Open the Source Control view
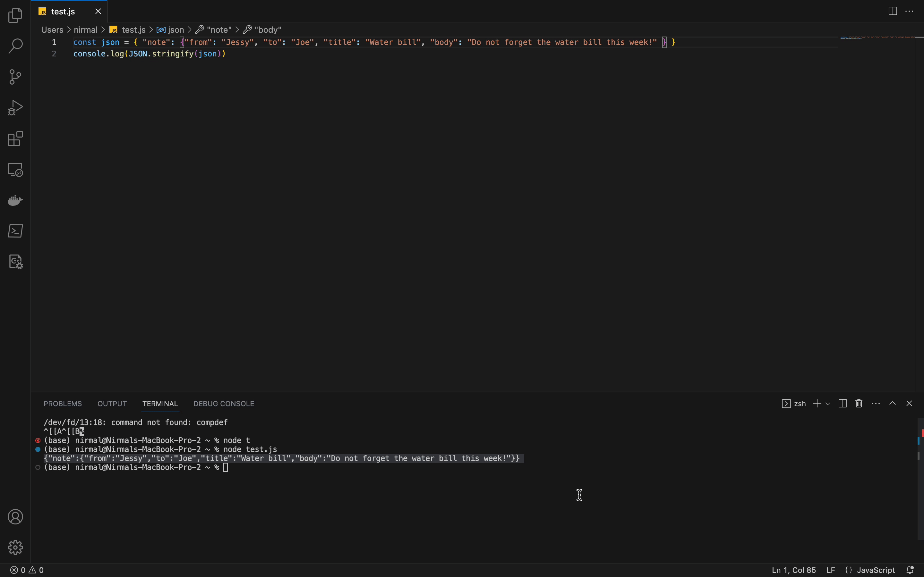The image size is (924, 577). pos(15,77)
